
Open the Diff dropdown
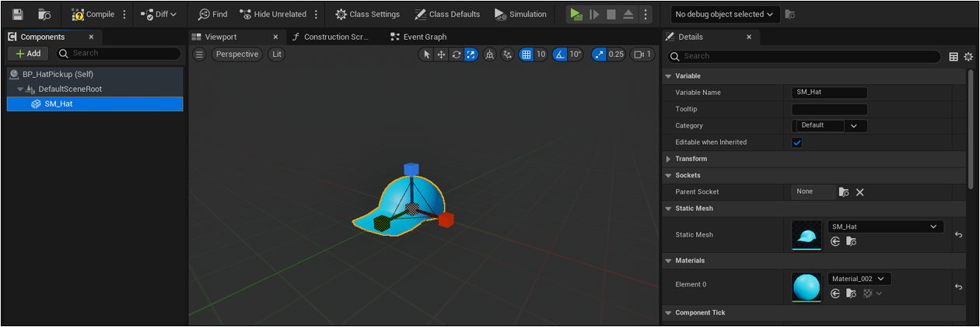point(159,14)
